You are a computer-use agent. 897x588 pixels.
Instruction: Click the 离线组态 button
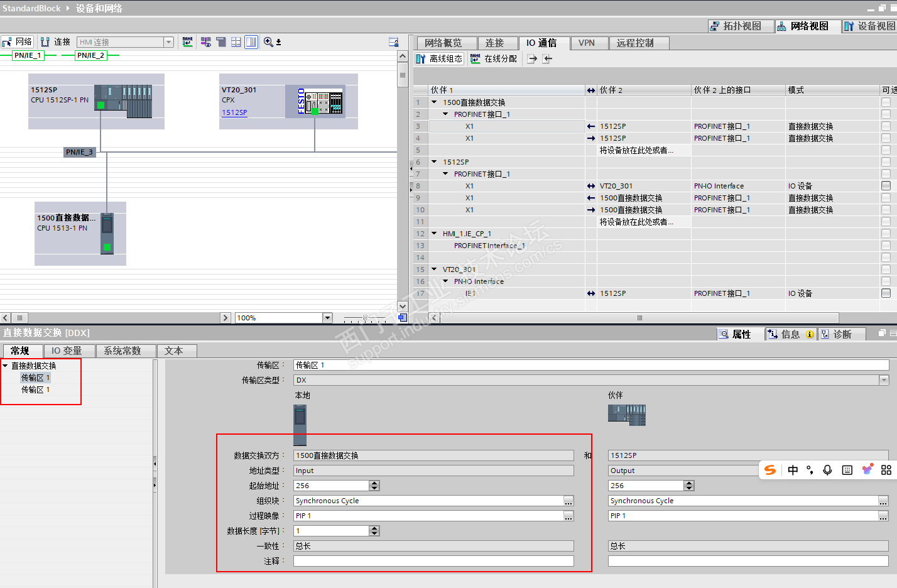click(x=439, y=58)
